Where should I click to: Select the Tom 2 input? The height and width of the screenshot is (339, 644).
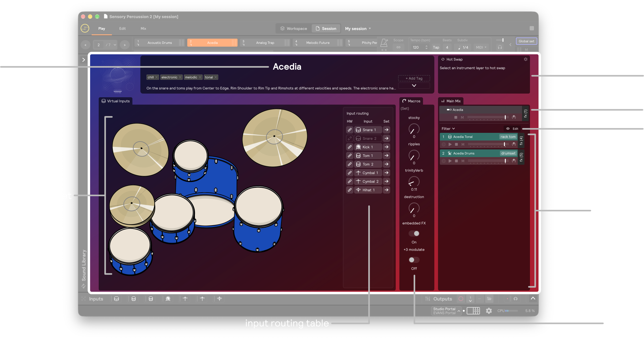(368, 164)
